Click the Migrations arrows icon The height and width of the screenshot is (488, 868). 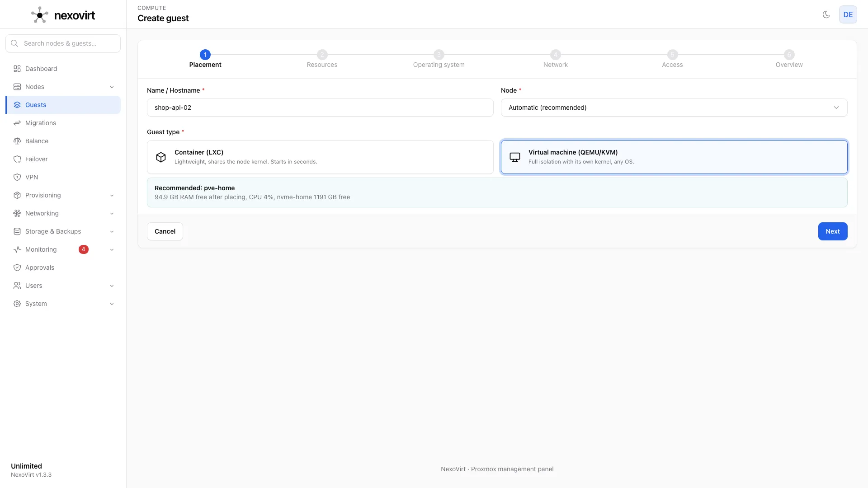coord(17,123)
